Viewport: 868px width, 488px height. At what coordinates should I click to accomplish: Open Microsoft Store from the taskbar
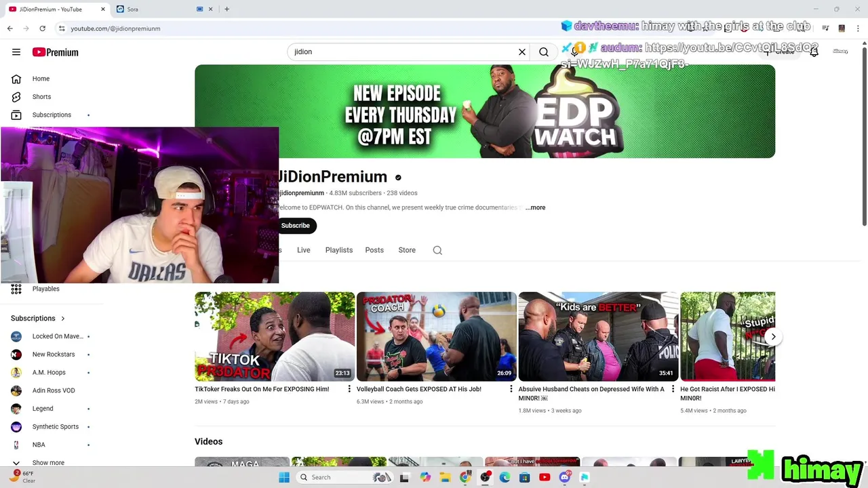click(524, 477)
